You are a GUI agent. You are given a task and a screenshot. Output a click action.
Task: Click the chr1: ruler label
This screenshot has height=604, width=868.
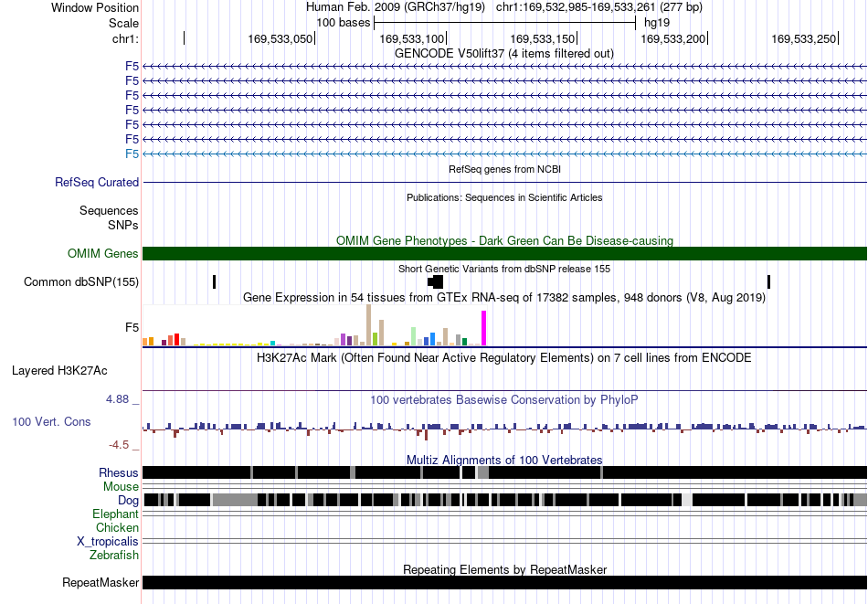click(125, 38)
